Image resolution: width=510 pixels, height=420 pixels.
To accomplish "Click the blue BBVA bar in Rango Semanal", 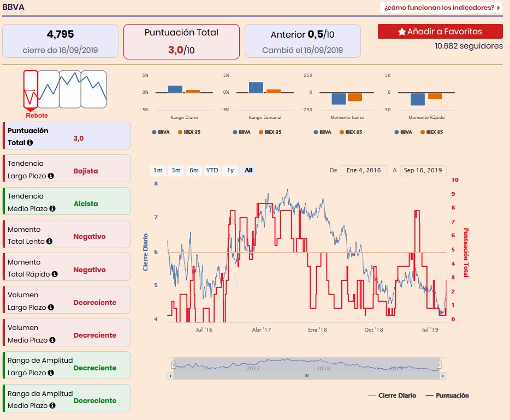I will point(256,87).
